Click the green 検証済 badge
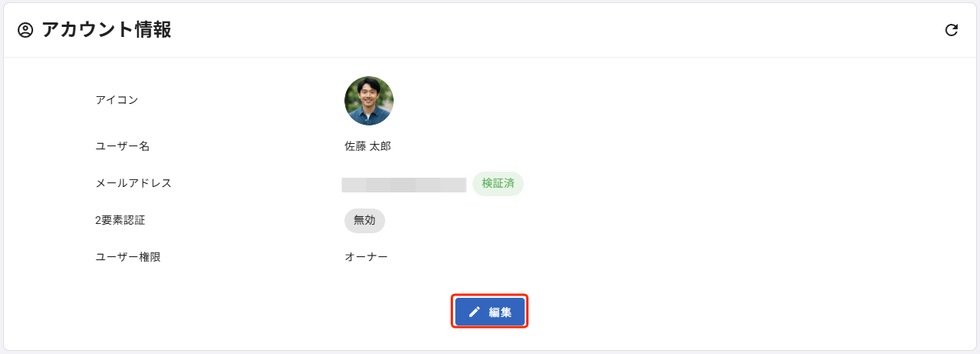Image resolution: width=980 pixels, height=354 pixels. click(x=498, y=184)
